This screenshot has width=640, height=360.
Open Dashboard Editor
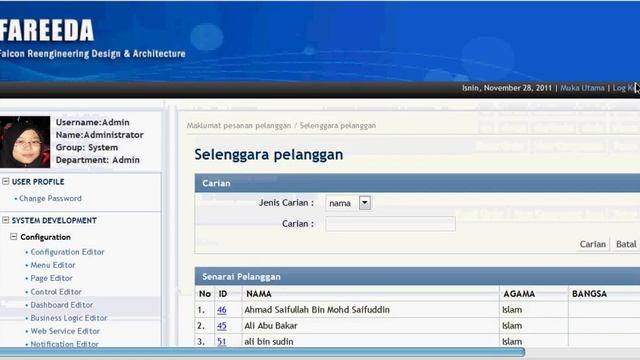click(62, 305)
